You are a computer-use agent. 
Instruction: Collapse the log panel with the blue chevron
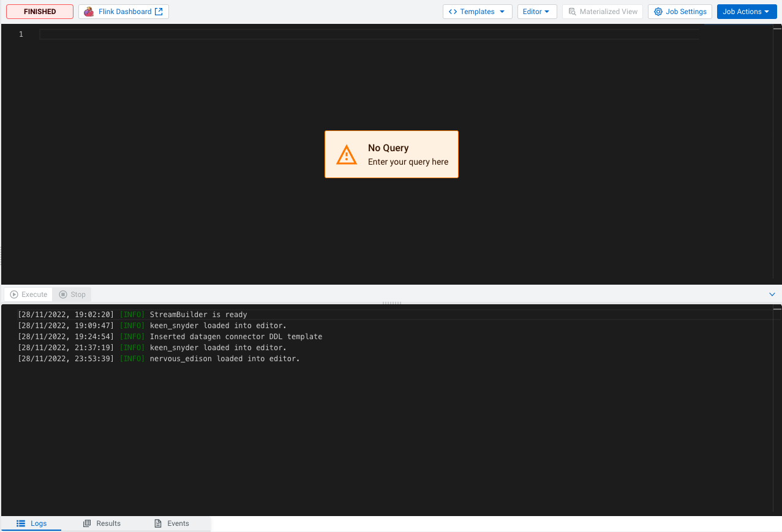click(x=772, y=294)
